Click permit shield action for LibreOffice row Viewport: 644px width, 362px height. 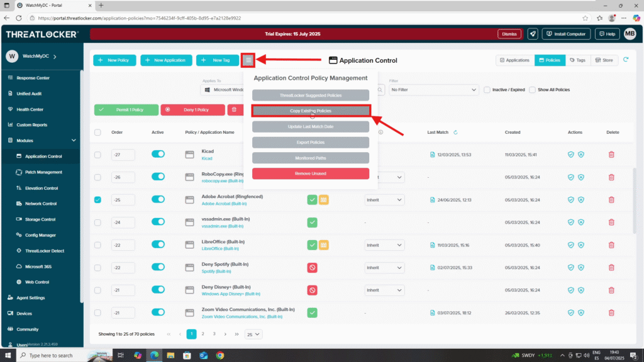click(570, 245)
